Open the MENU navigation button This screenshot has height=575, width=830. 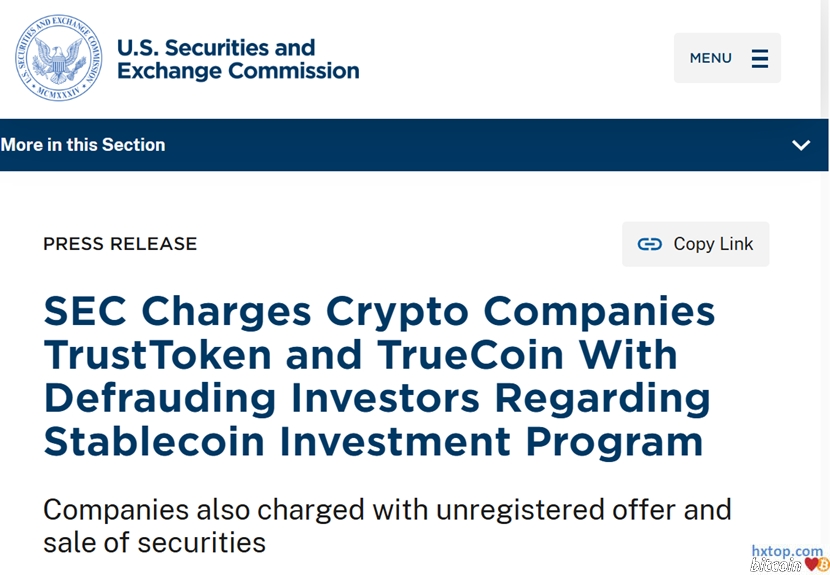tap(726, 58)
